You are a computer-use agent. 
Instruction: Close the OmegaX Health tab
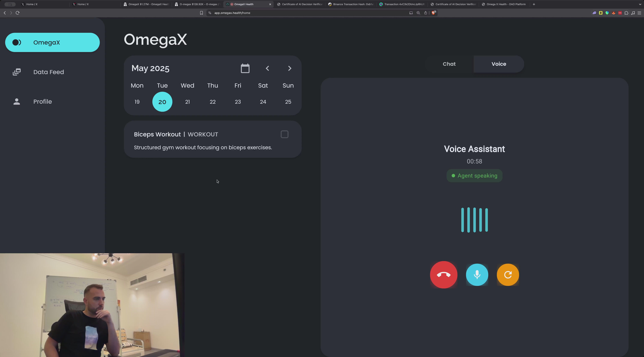tap(270, 4)
